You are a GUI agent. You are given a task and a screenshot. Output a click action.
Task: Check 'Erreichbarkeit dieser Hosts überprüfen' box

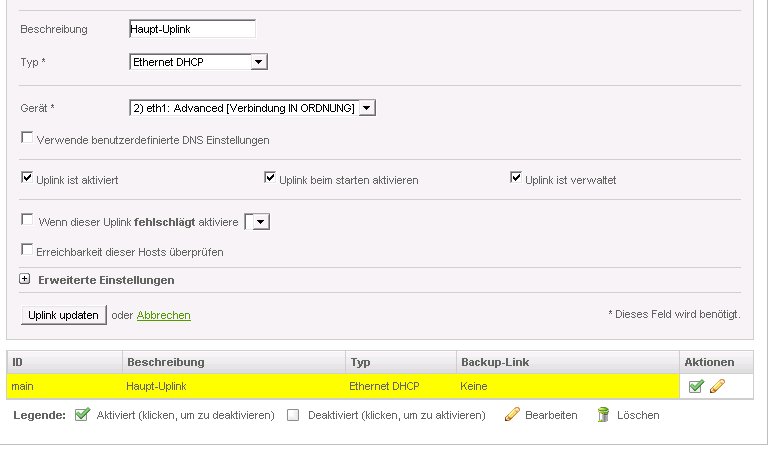click(27, 250)
